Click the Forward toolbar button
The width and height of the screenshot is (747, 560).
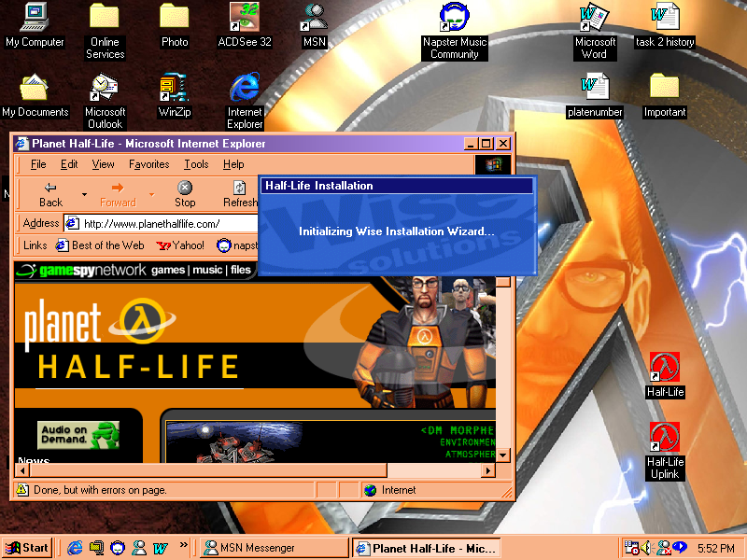(118, 195)
